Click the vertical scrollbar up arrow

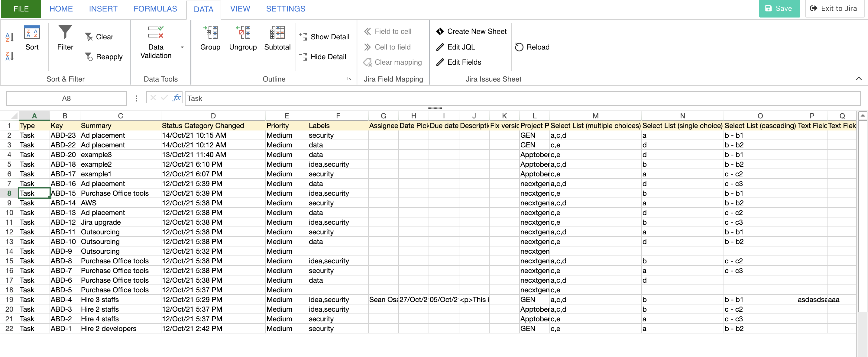(862, 115)
